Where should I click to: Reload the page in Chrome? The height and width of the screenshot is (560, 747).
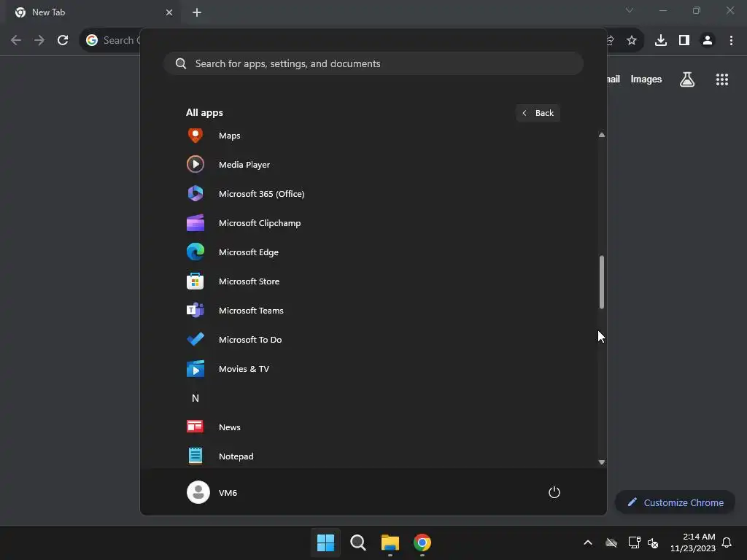click(63, 40)
